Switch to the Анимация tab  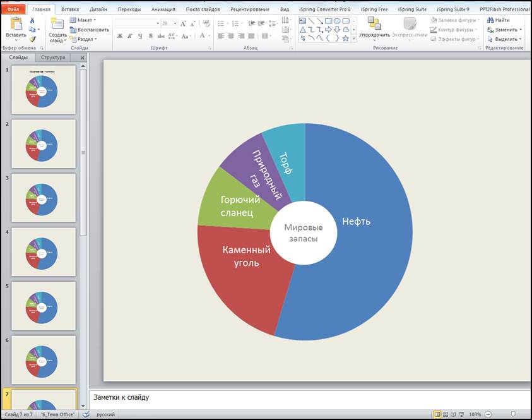[163, 9]
